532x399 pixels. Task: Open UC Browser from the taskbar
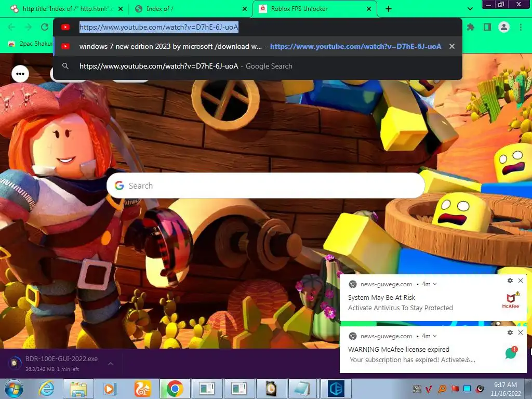point(142,389)
